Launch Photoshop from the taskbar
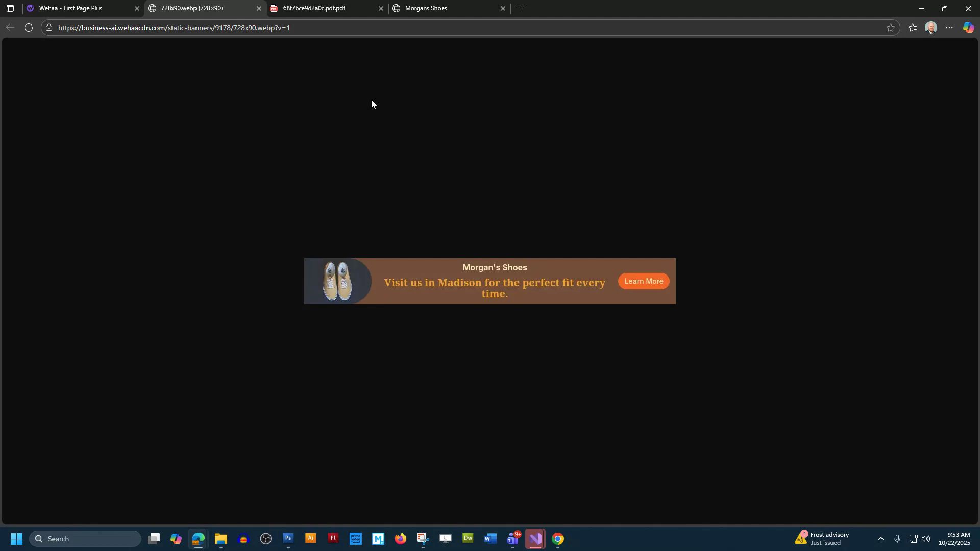 [x=288, y=538]
